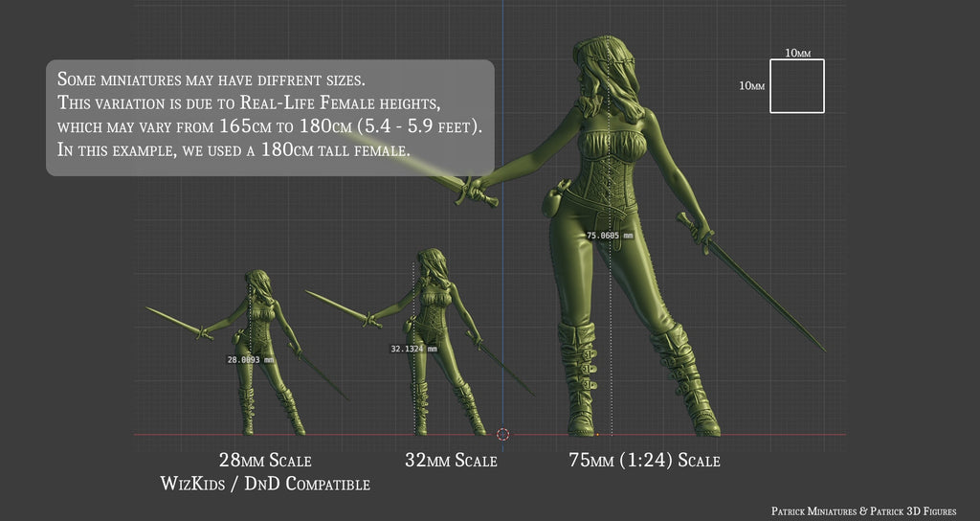Click the "32mm Scale" caption
This screenshot has width=980, height=521.
[x=451, y=461]
